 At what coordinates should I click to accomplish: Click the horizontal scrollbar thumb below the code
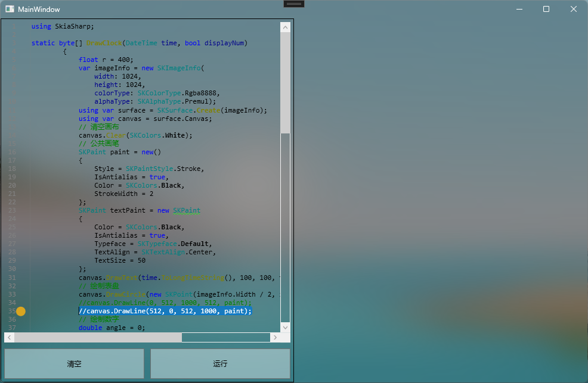(x=98, y=337)
